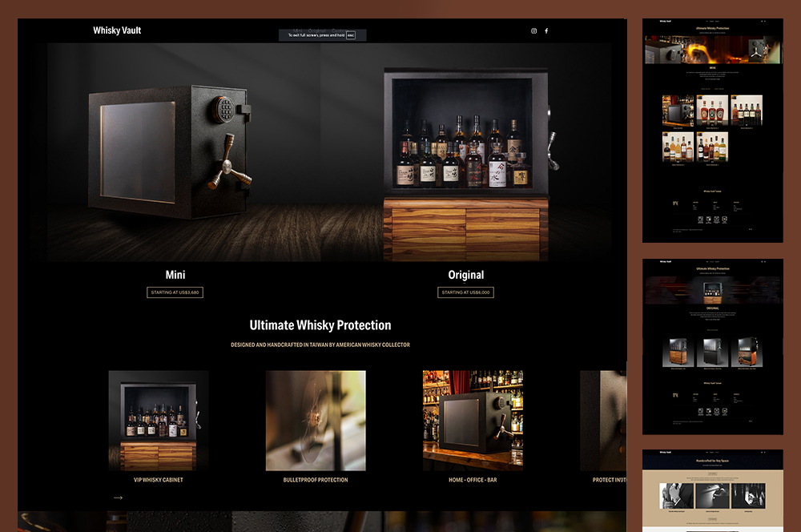801x532 pixels.
Task: Click the Mini 'Starting at US$3,680' button
Action: (x=175, y=292)
